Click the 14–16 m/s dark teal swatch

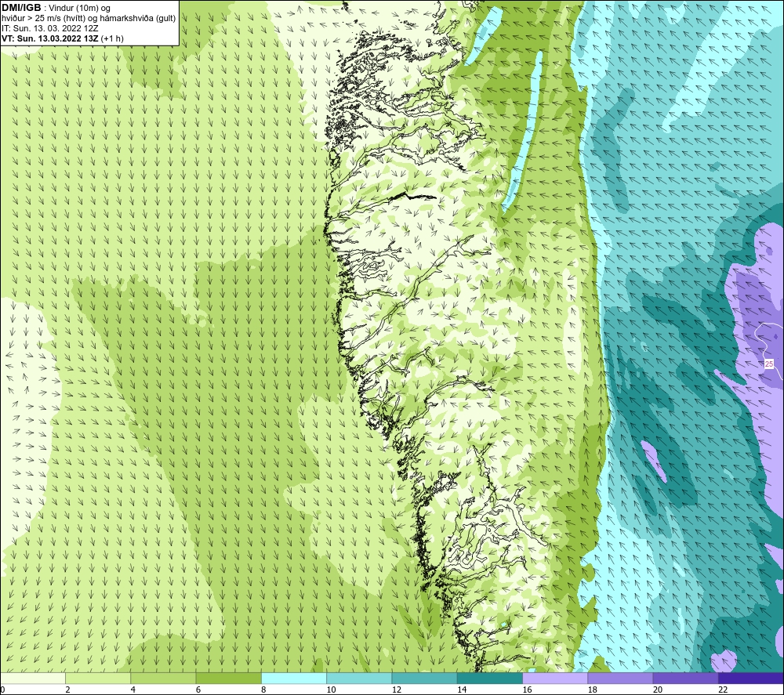[x=490, y=678]
